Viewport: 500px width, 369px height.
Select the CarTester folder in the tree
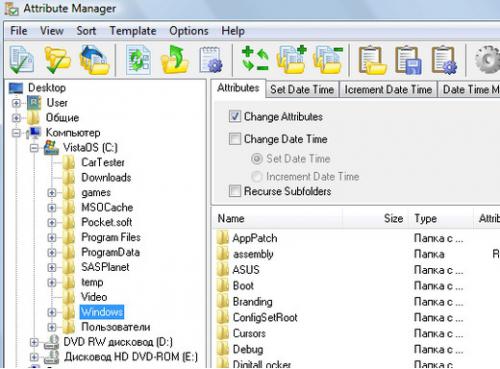point(103,162)
